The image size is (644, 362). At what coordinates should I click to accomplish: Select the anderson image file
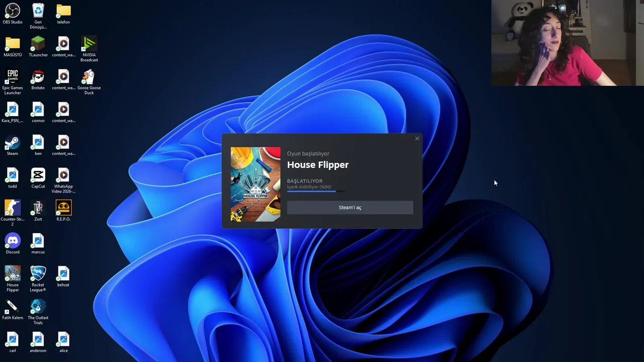[38, 342]
